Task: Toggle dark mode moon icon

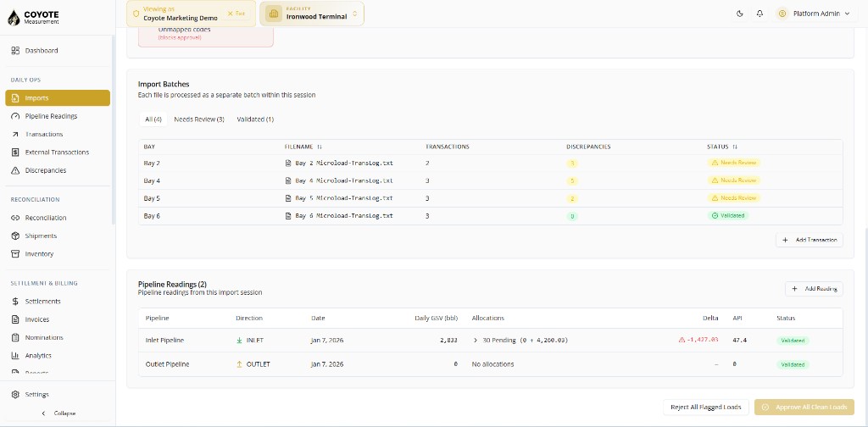Action: pos(739,14)
